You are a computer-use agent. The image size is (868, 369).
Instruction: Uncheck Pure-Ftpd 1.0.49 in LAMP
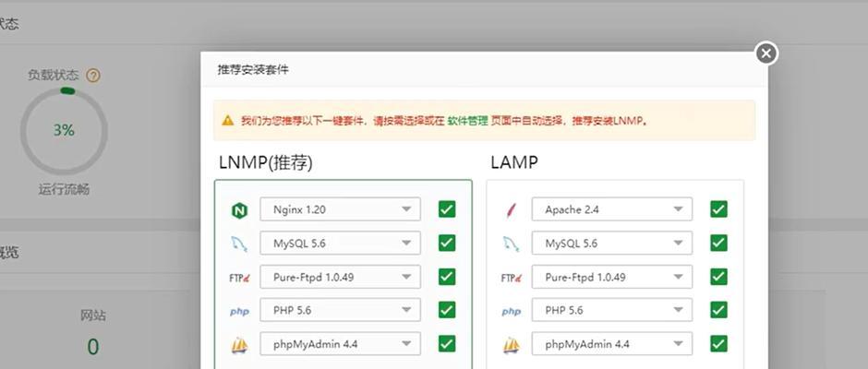pos(718,277)
